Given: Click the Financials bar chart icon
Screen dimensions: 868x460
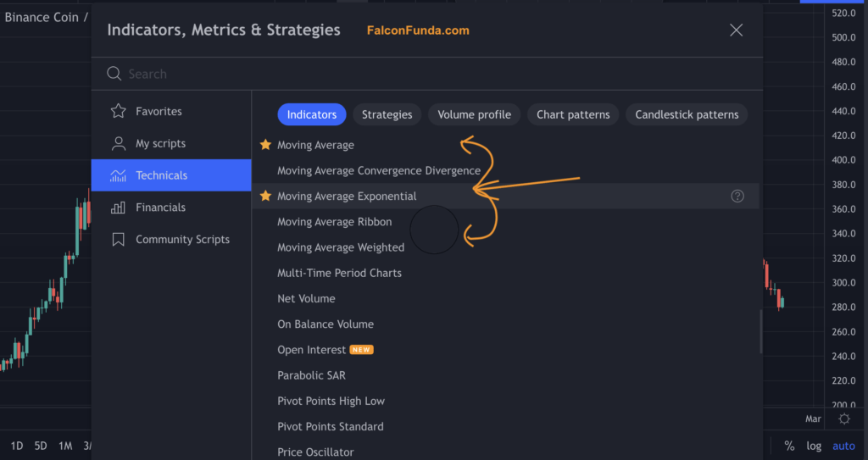Looking at the screenshot, I should pos(118,208).
